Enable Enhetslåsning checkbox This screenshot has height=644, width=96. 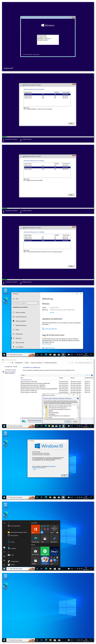pos(46,414)
